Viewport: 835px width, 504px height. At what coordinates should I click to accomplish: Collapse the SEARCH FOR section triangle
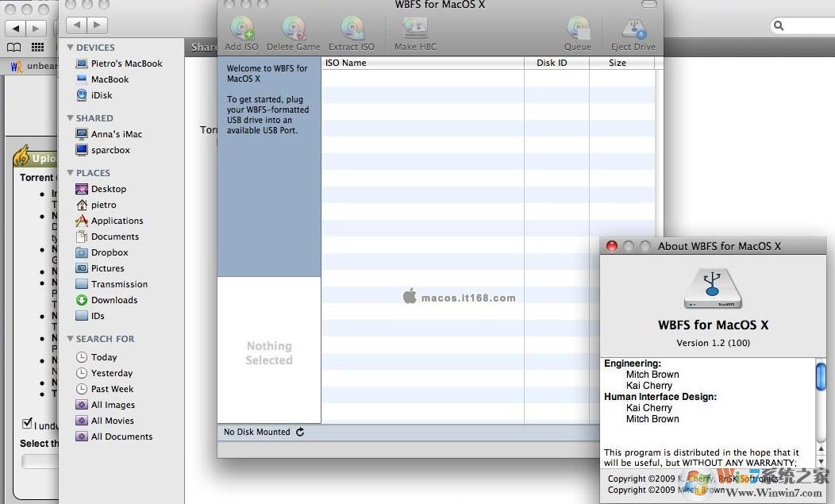pyautogui.click(x=71, y=339)
